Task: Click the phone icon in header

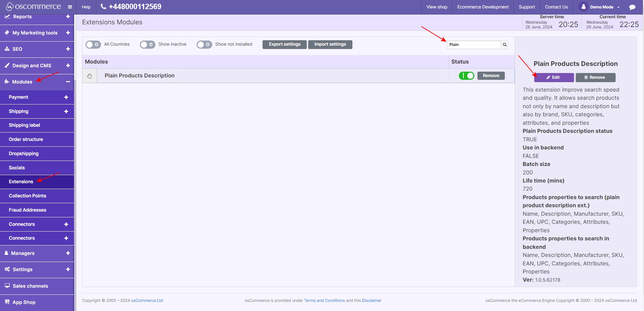Action: coord(103,6)
